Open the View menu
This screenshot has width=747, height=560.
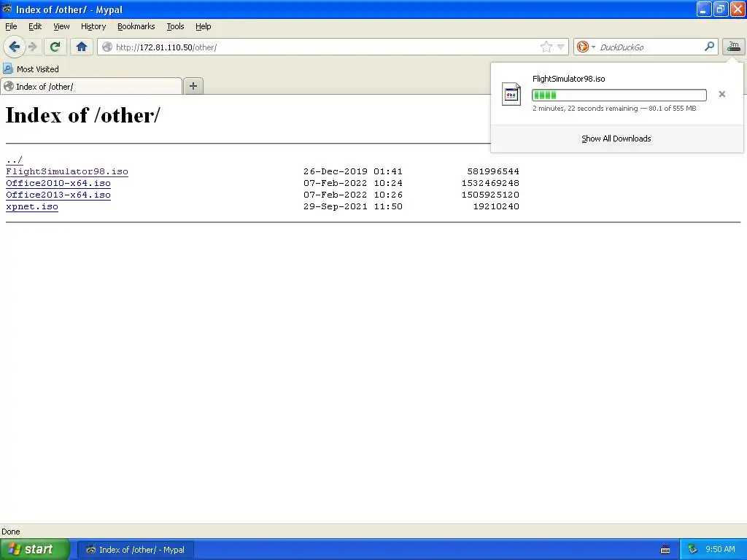(x=61, y=26)
